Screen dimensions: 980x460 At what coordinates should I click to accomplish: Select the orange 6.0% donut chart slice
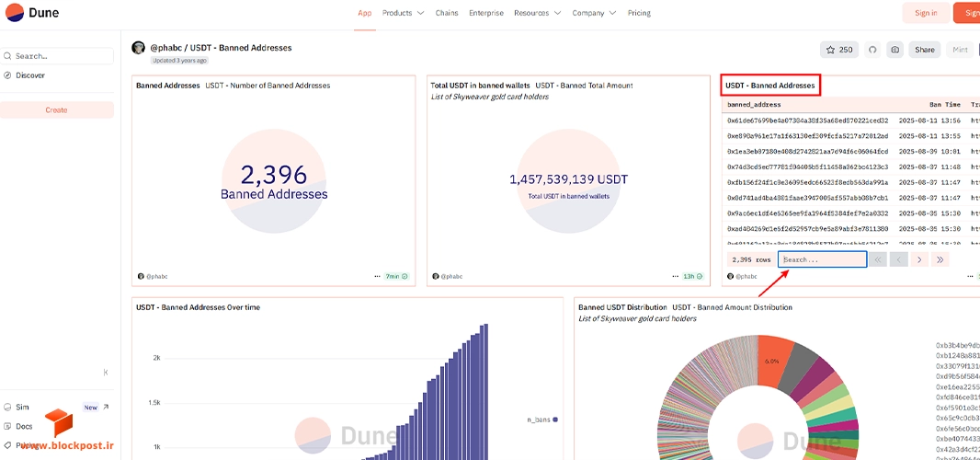coord(772,361)
